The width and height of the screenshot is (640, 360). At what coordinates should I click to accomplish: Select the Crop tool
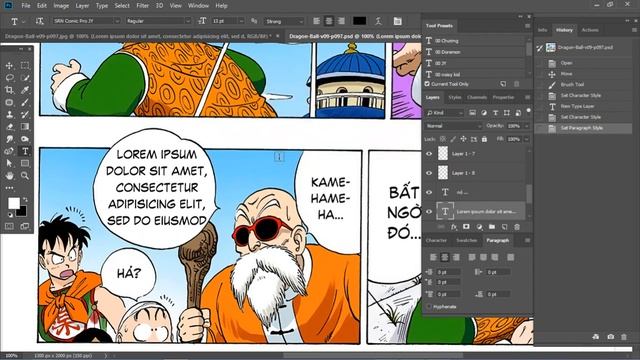pos(9,90)
